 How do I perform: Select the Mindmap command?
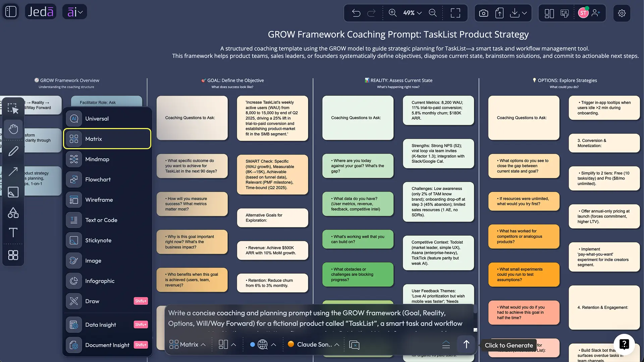(x=107, y=159)
